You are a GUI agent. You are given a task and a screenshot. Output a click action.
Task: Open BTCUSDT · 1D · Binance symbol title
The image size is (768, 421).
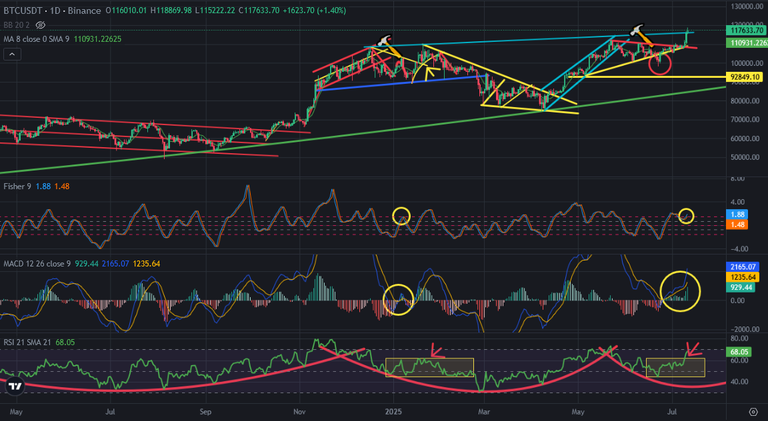(x=52, y=10)
